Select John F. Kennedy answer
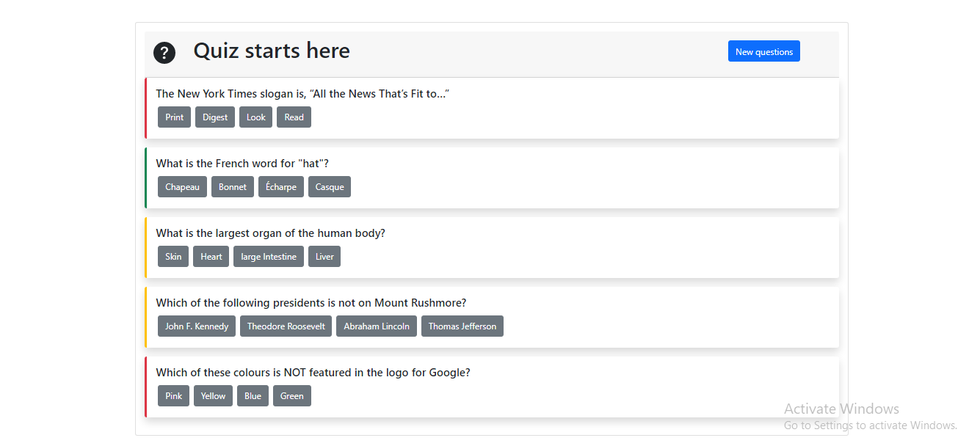 tap(197, 326)
